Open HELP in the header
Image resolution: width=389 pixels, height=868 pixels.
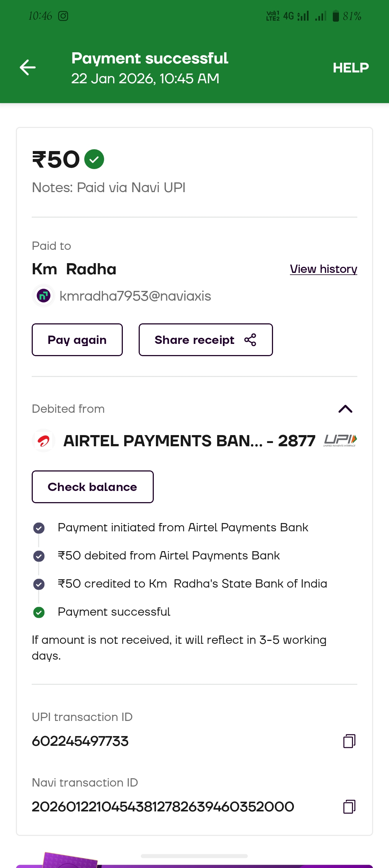click(x=350, y=68)
